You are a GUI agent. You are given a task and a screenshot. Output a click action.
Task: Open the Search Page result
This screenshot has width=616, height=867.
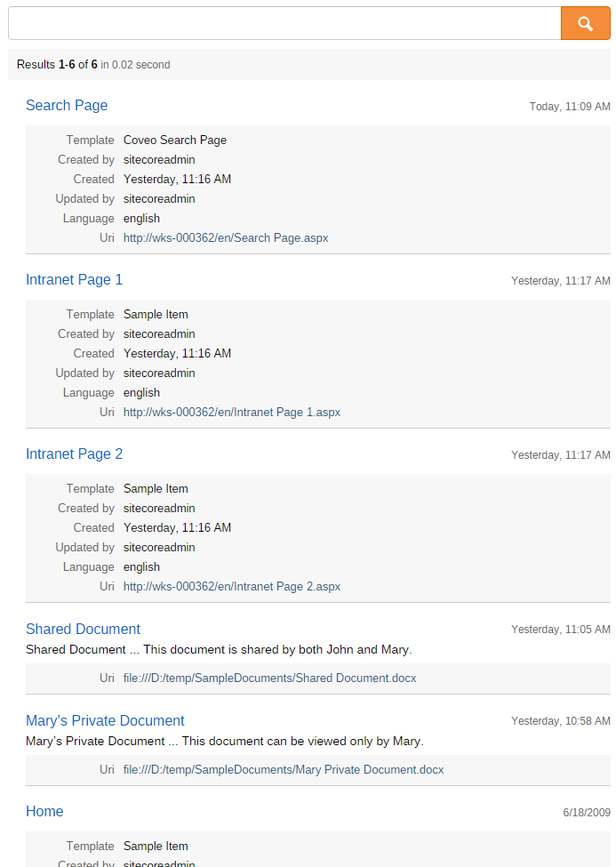(66, 105)
